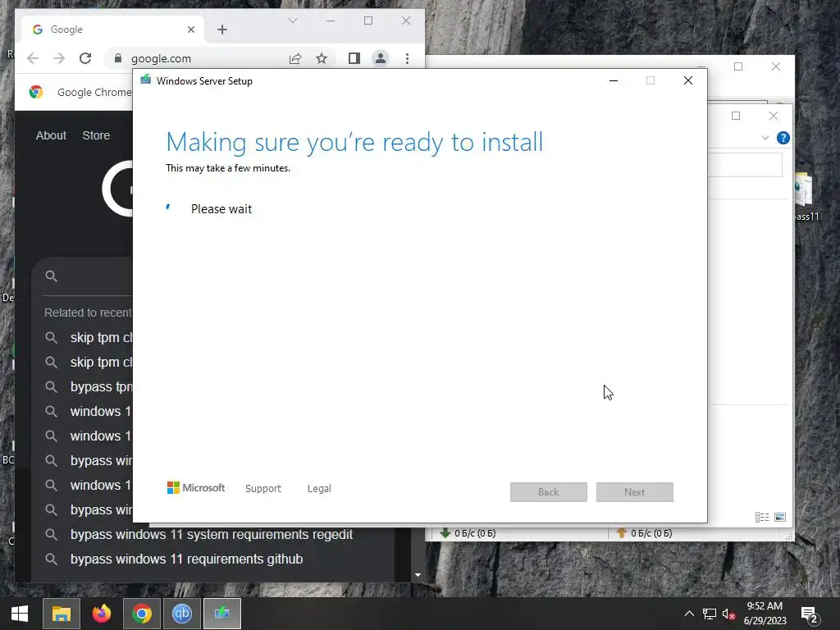Click the Chrome back arrow
Screen dimensions: 840x630
[33, 58]
